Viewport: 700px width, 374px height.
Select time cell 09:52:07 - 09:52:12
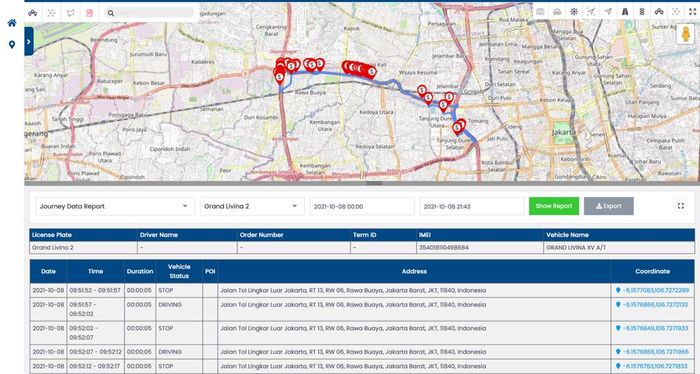click(96, 352)
